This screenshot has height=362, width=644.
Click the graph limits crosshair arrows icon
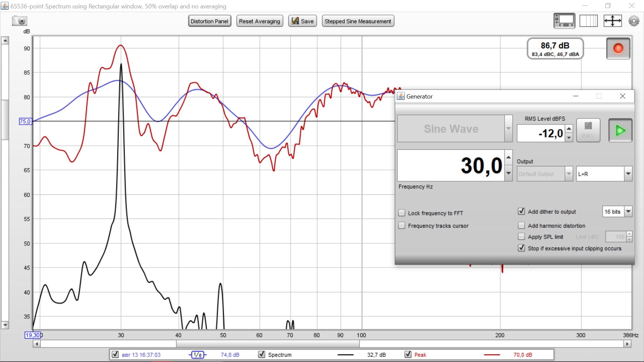pyautogui.click(x=612, y=21)
